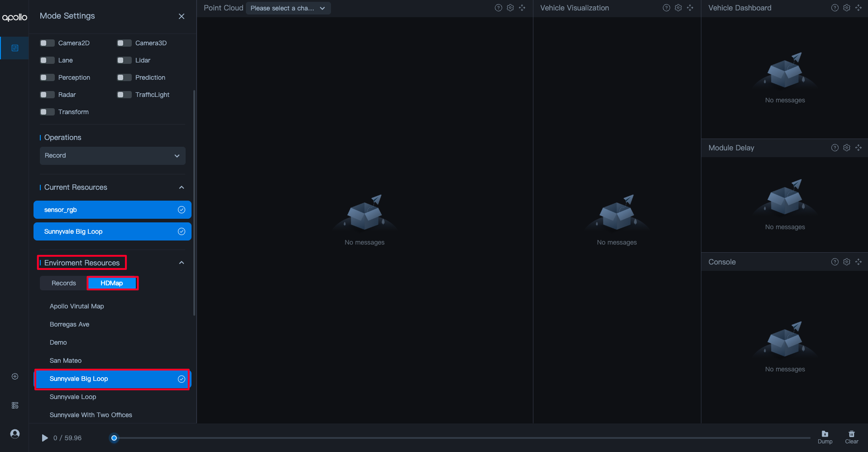Open Point Cloud panel settings gear
The image size is (868, 452).
[510, 8]
